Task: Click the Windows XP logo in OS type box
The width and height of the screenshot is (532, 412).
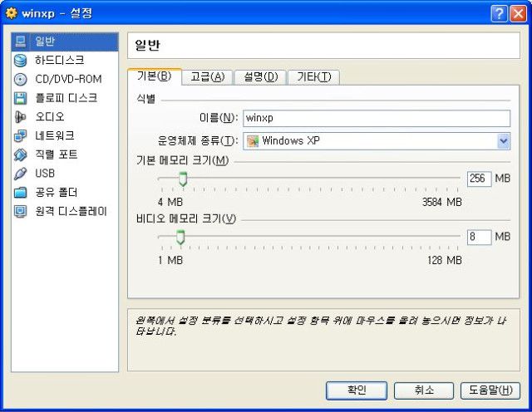Action: (253, 141)
